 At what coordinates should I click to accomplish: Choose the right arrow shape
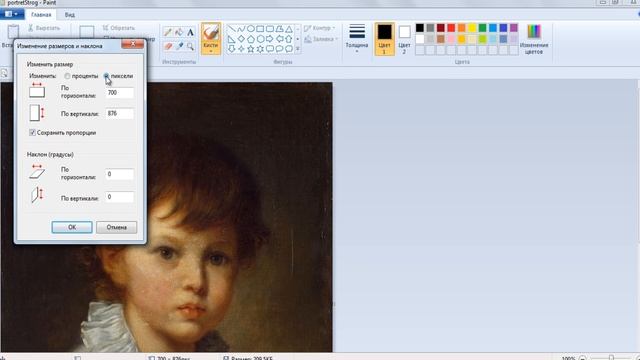click(270, 39)
